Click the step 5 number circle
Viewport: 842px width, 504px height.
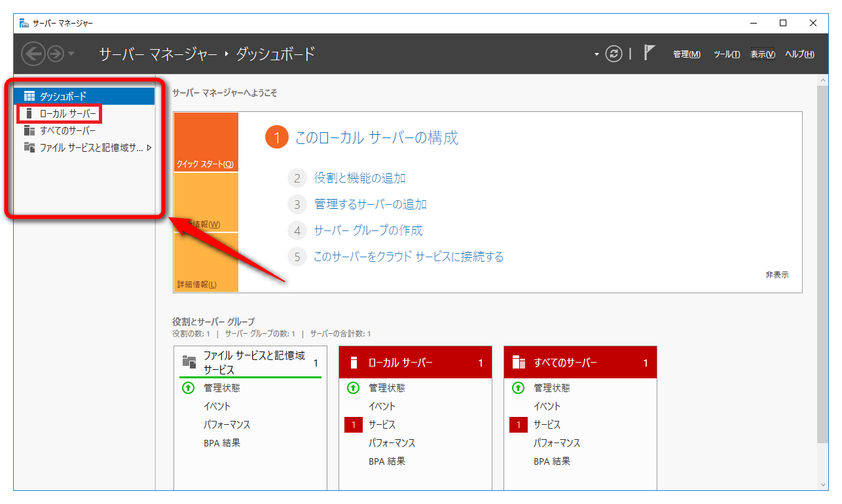coord(297,257)
